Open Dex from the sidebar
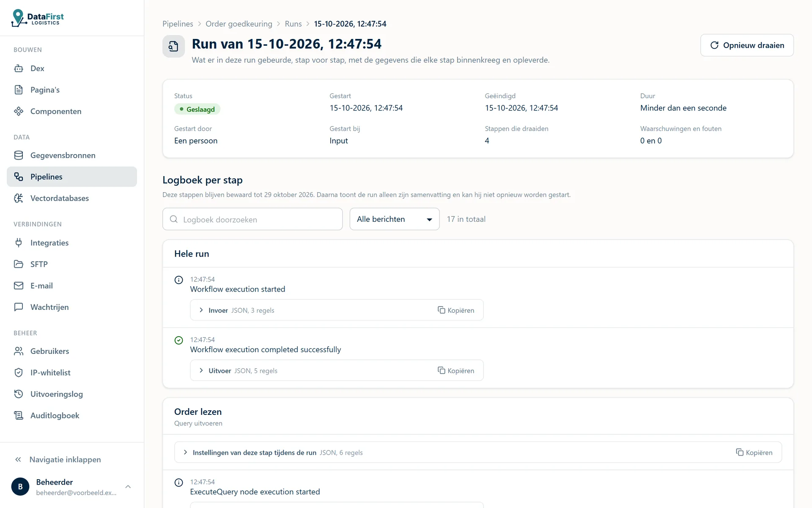This screenshot has height=508, width=812. [72, 68]
